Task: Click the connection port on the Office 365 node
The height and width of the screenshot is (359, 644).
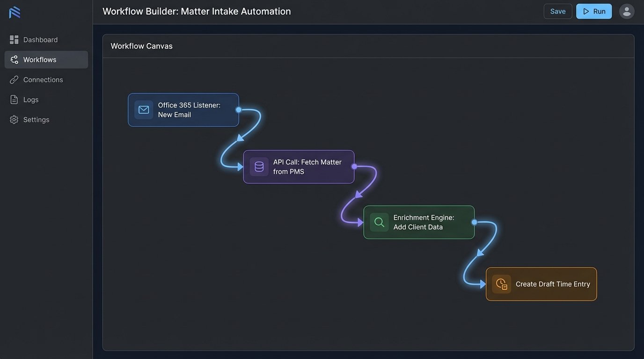Action: (238, 109)
